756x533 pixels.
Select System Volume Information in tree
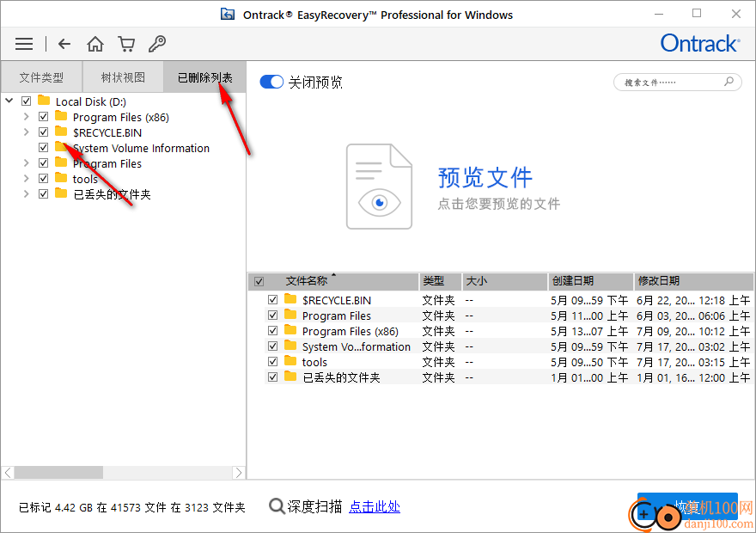[x=141, y=148]
